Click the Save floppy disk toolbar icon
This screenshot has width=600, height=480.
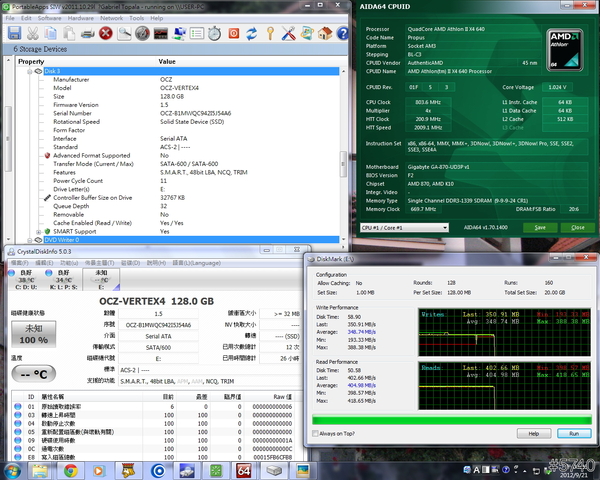tap(14, 34)
